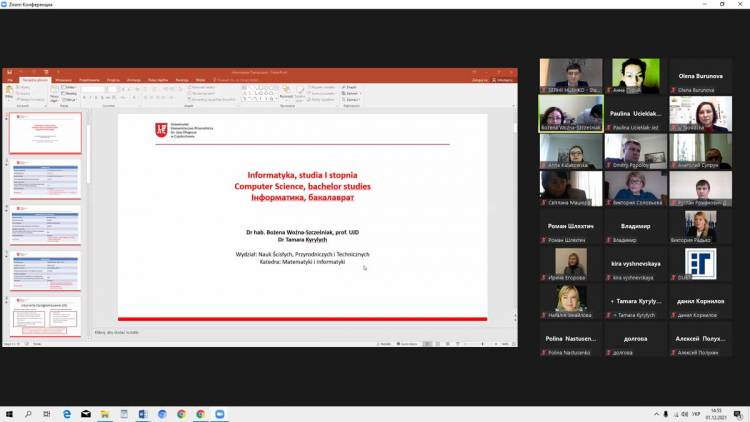This screenshot has height=422, width=750.
Task: Open Microsoft Edge from the taskbar
Action: [67, 414]
